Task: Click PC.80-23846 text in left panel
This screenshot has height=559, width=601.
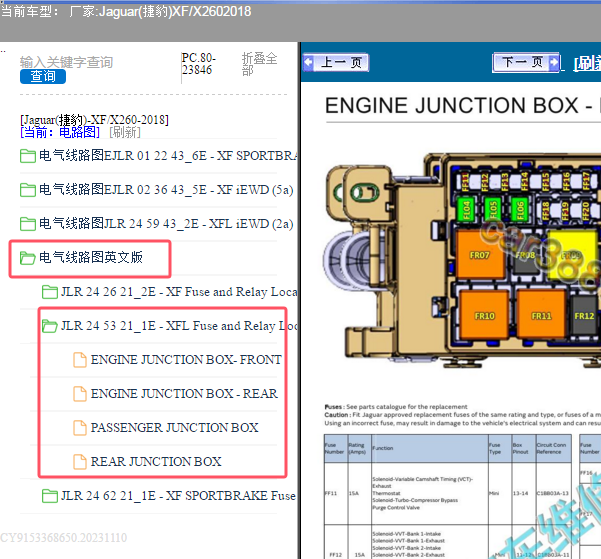Action: 198,64
